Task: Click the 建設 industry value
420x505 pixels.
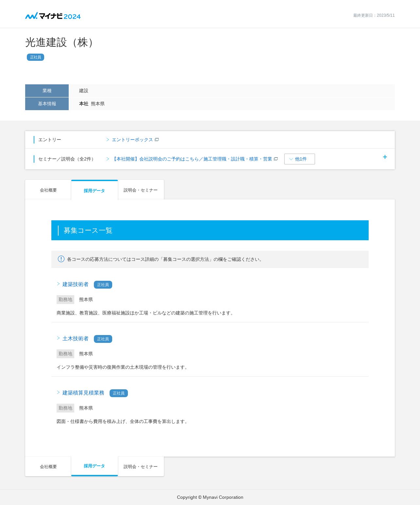Action: coord(84,91)
